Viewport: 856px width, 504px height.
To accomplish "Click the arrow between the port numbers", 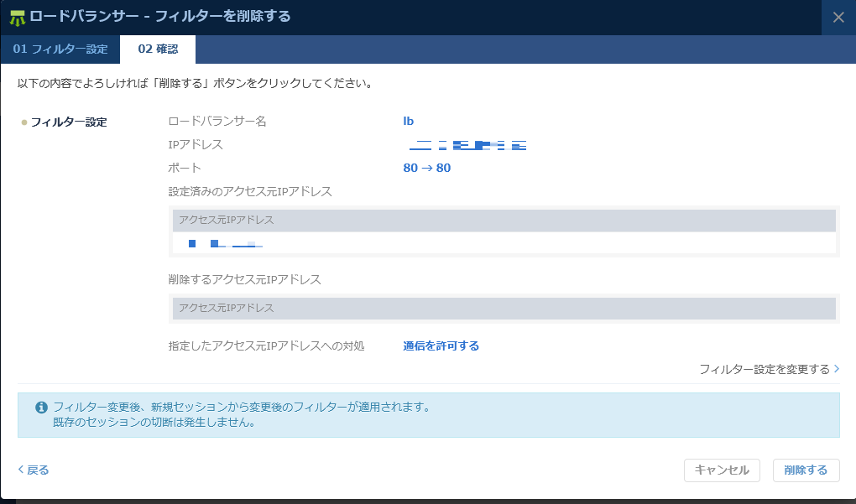I will click(426, 168).
